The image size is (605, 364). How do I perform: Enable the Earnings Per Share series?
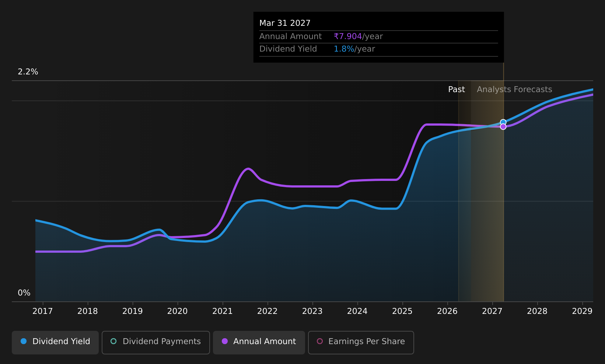click(361, 342)
